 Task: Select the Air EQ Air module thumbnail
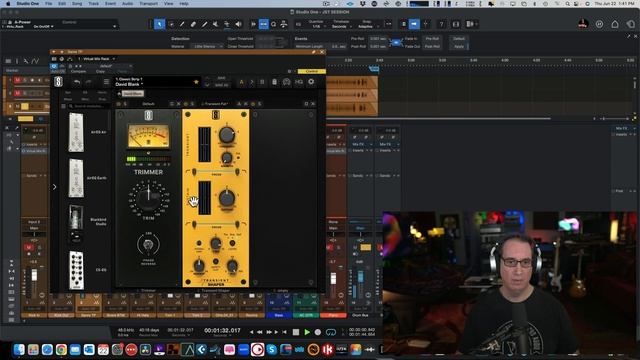pyautogui.click(x=76, y=133)
